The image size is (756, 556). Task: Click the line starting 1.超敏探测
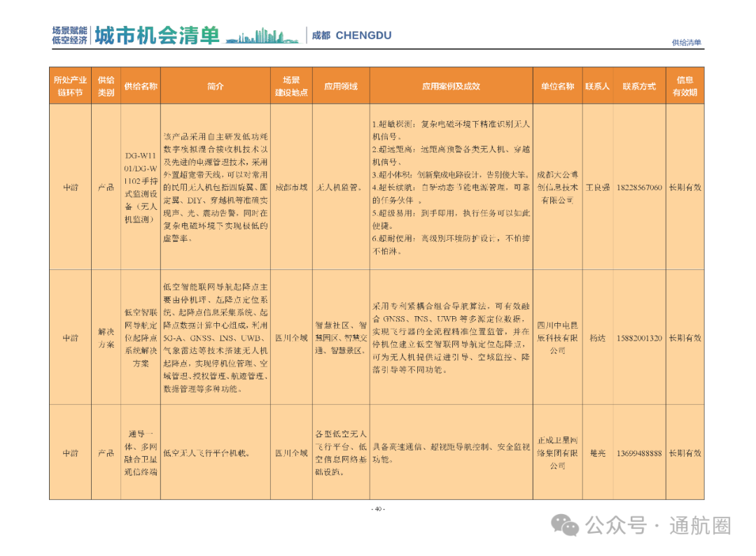tap(451, 124)
